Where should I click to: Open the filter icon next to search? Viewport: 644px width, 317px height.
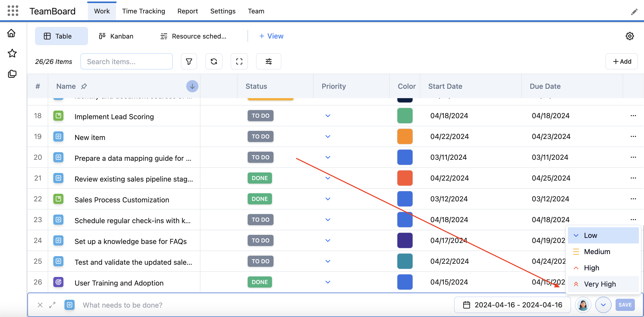(189, 61)
